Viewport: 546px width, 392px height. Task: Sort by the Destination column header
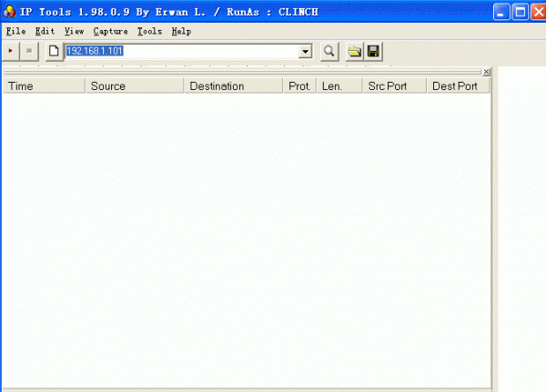click(x=233, y=86)
